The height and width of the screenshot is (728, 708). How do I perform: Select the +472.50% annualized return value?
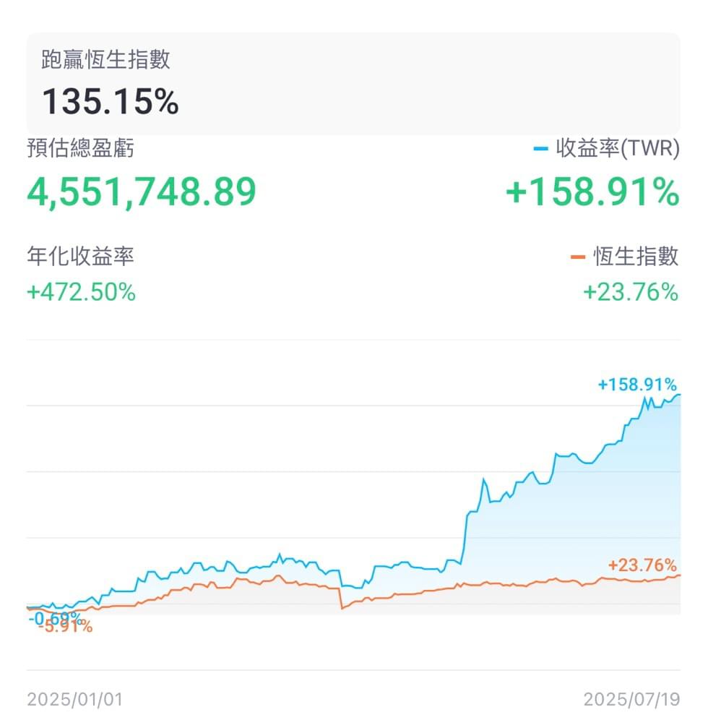click(81, 293)
